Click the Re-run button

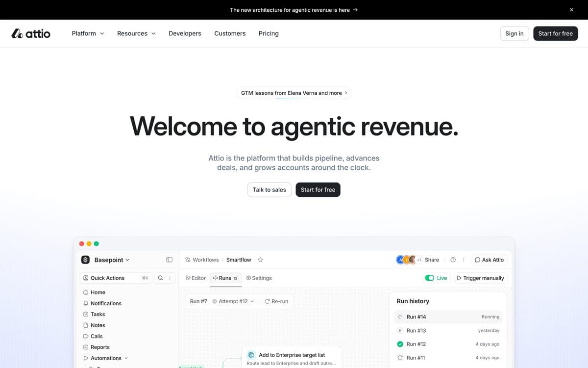(x=276, y=301)
